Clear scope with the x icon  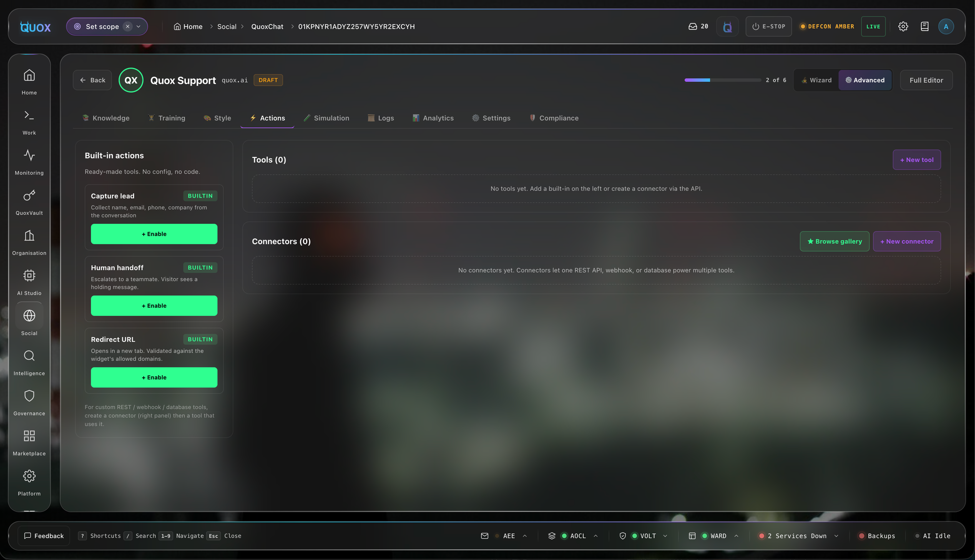127,26
